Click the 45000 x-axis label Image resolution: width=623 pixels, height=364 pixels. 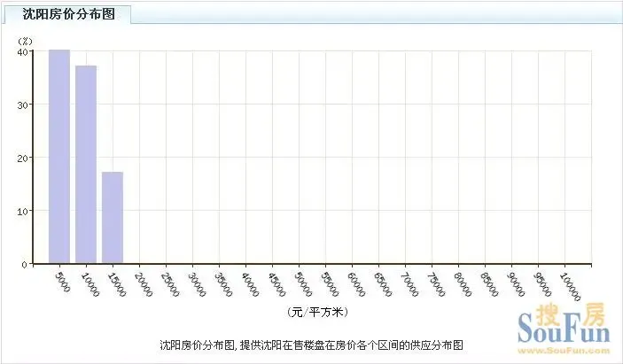pos(276,284)
